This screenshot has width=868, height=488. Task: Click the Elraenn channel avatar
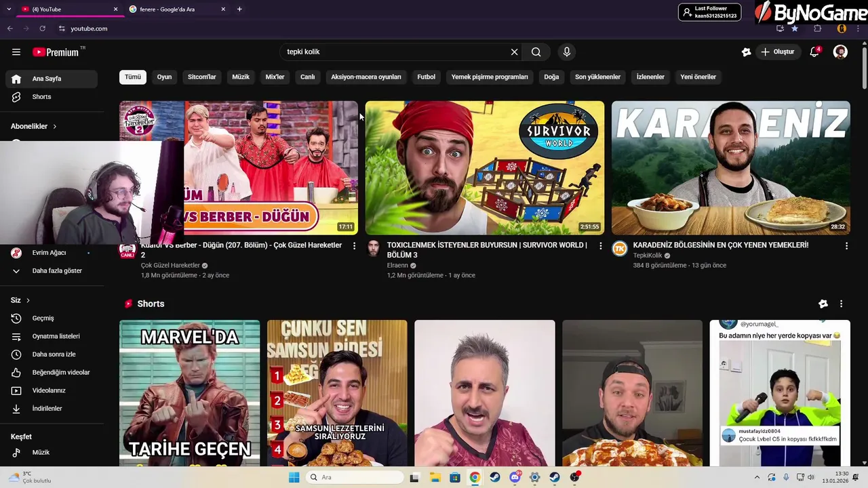374,248
